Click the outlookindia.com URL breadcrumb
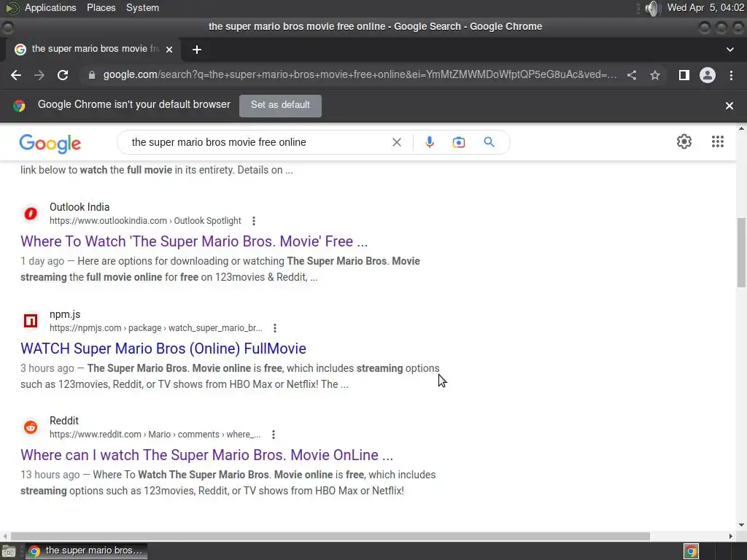Image resolution: width=747 pixels, height=560 pixels. pyautogui.click(x=145, y=221)
